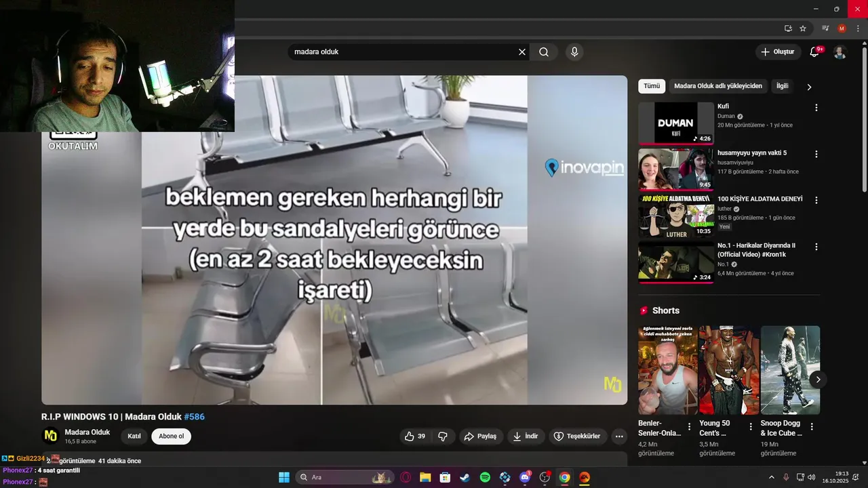Click the Oluştur create button

coord(777,52)
